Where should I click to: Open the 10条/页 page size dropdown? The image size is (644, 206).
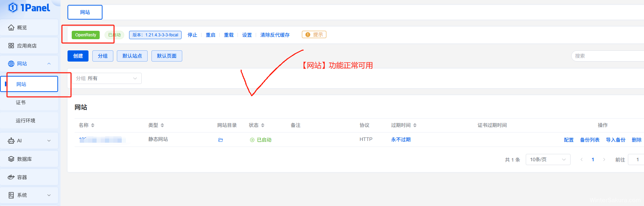point(548,159)
